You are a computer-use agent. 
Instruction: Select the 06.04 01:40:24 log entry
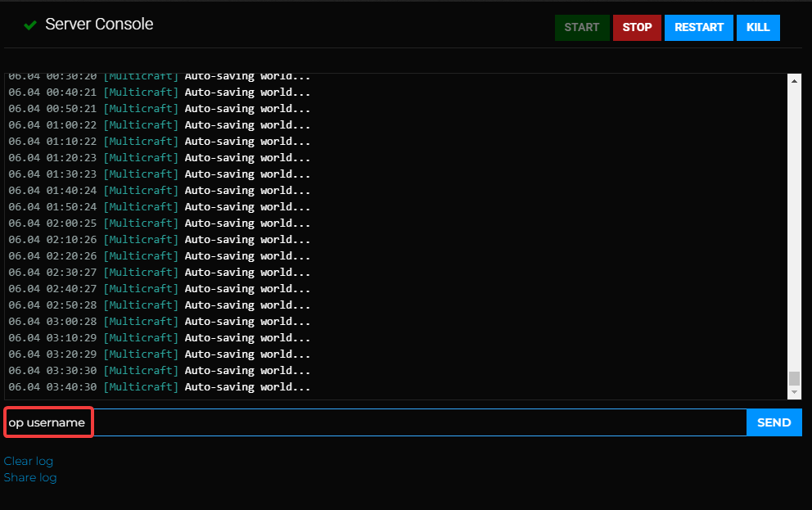point(160,191)
